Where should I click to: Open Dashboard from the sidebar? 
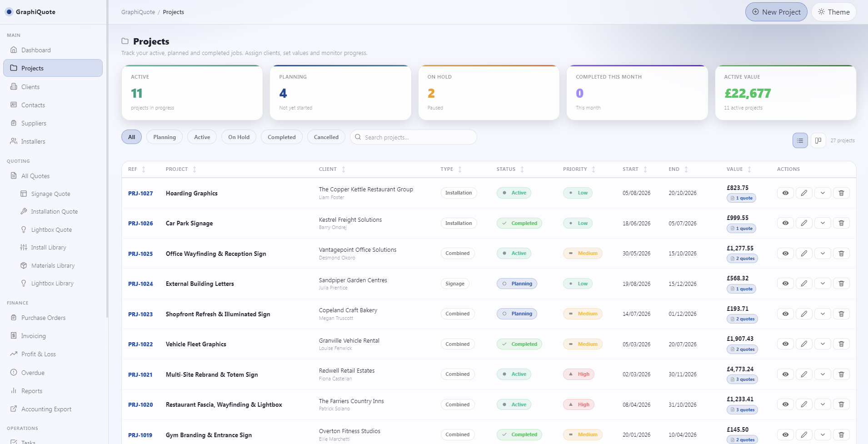point(53,50)
